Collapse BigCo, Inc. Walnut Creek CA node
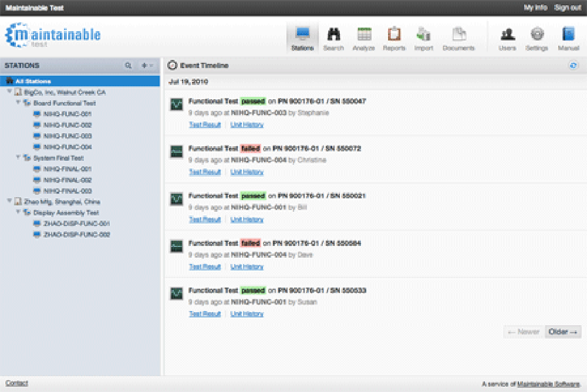The width and height of the screenshot is (587, 392). pyautogui.click(x=9, y=92)
